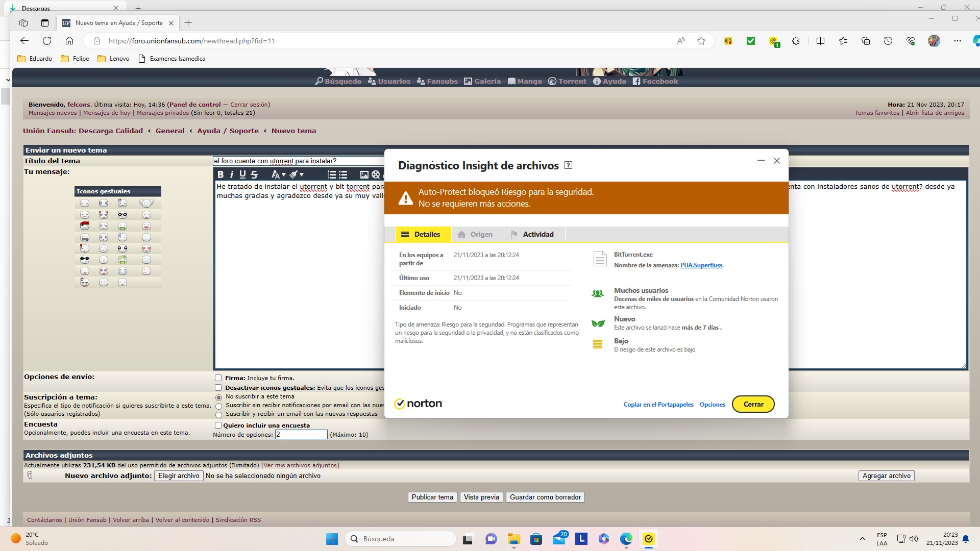This screenshot has height=551, width=980.
Task: Open the Facebook forum navigation item
Action: point(655,81)
